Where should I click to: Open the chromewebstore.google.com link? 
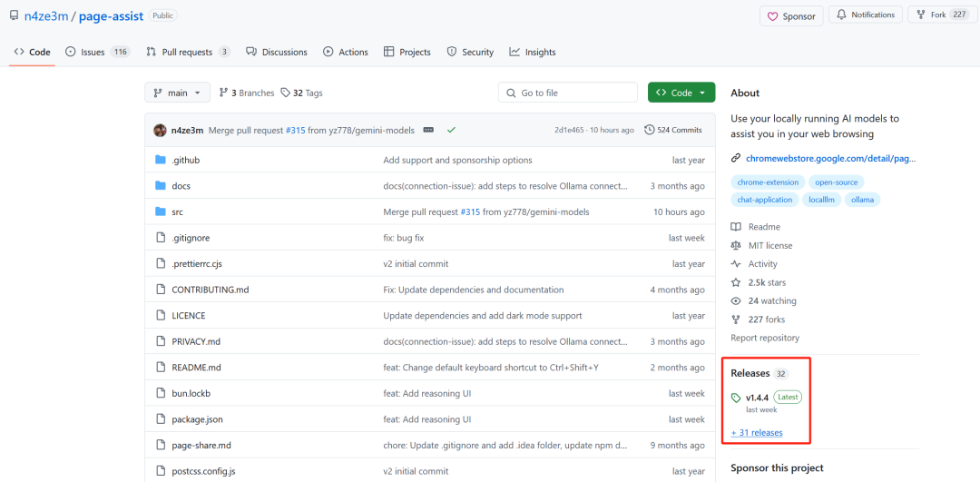point(830,158)
